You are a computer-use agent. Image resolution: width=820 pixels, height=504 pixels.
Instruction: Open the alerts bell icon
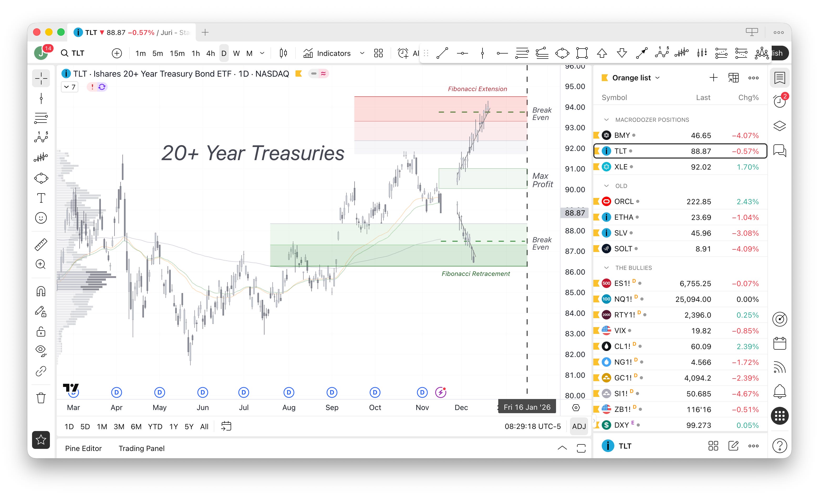point(779,391)
